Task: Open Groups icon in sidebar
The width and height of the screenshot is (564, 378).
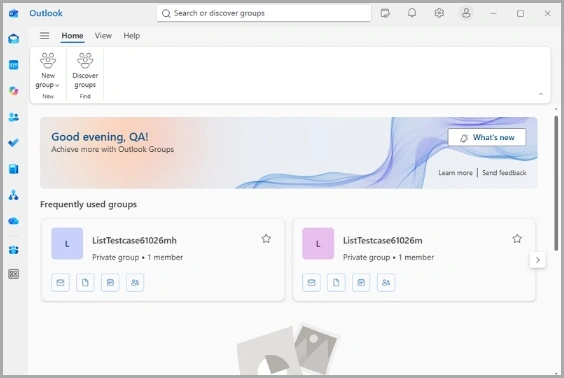Action: tap(14, 250)
